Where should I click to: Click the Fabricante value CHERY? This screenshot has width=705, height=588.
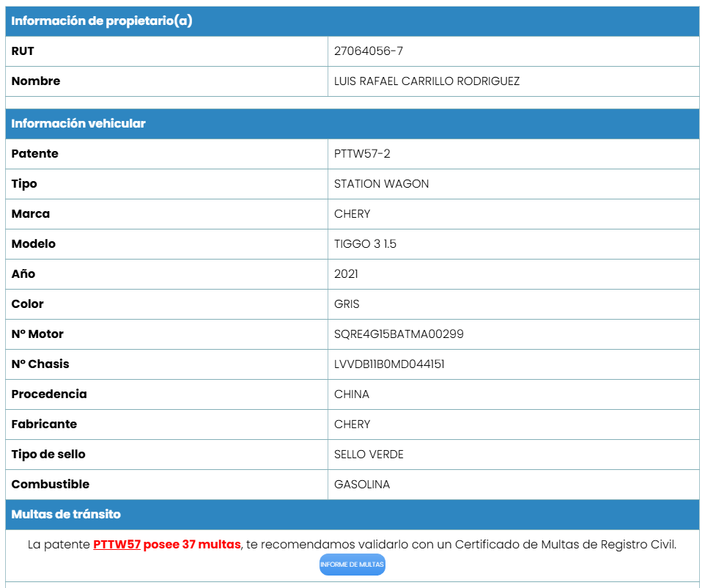(352, 425)
